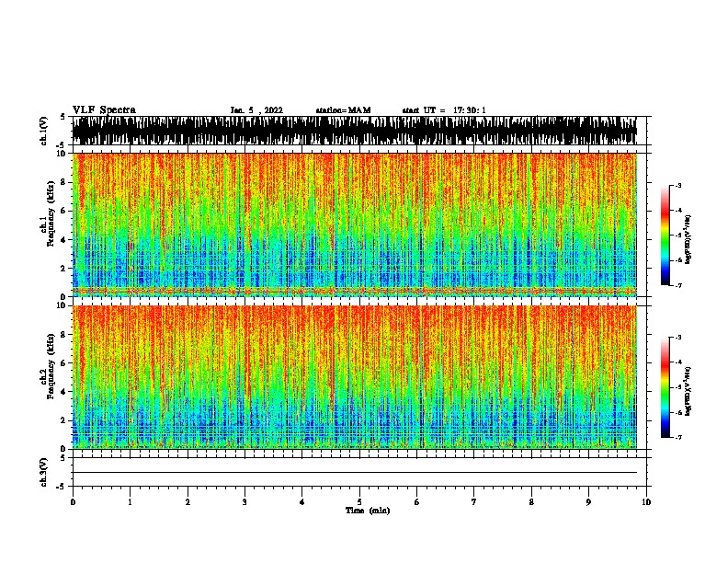Click the "VLF Spectra" title text

pyautogui.click(x=104, y=110)
